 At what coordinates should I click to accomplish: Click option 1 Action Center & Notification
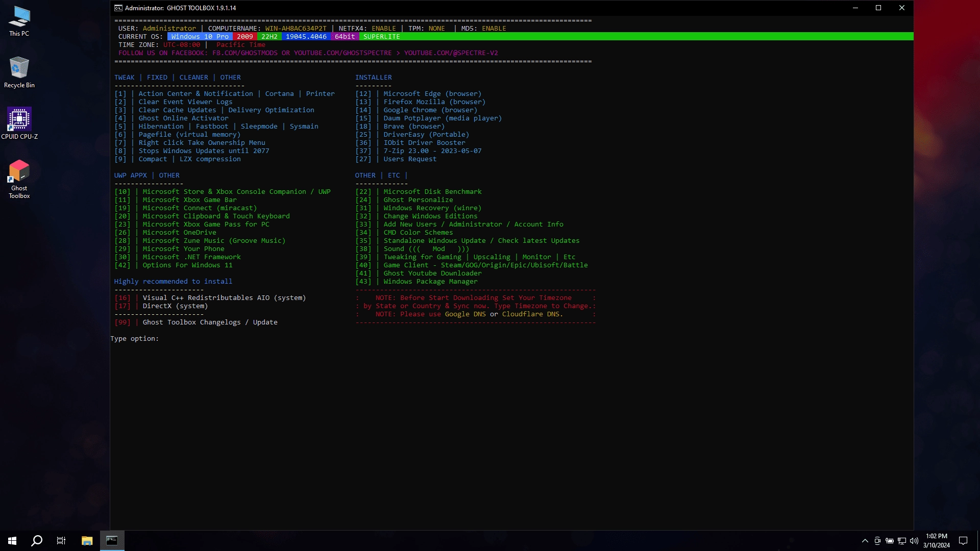(x=225, y=94)
